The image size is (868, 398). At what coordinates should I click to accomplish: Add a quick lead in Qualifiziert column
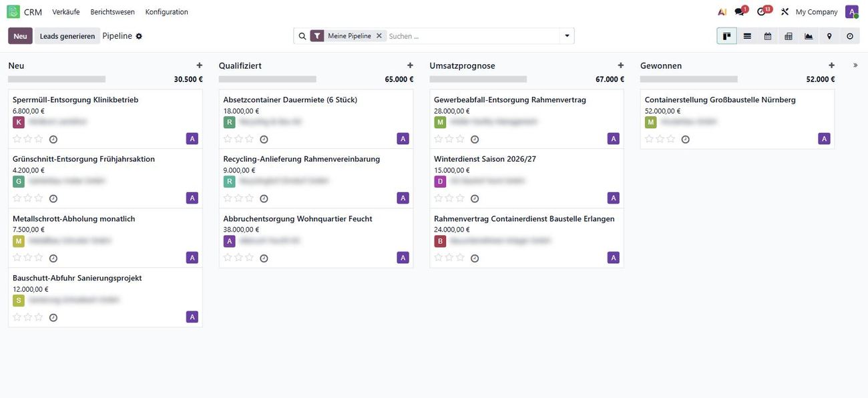tap(410, 65)
